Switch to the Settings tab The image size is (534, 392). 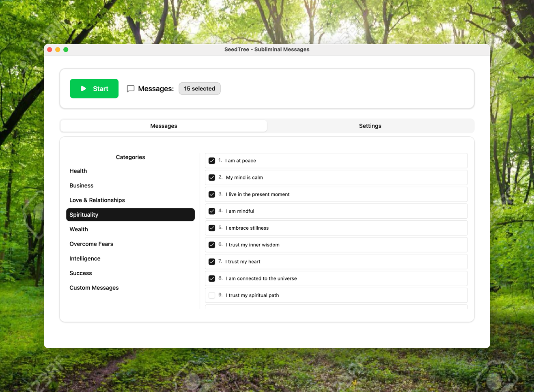(x=370, y=126)
